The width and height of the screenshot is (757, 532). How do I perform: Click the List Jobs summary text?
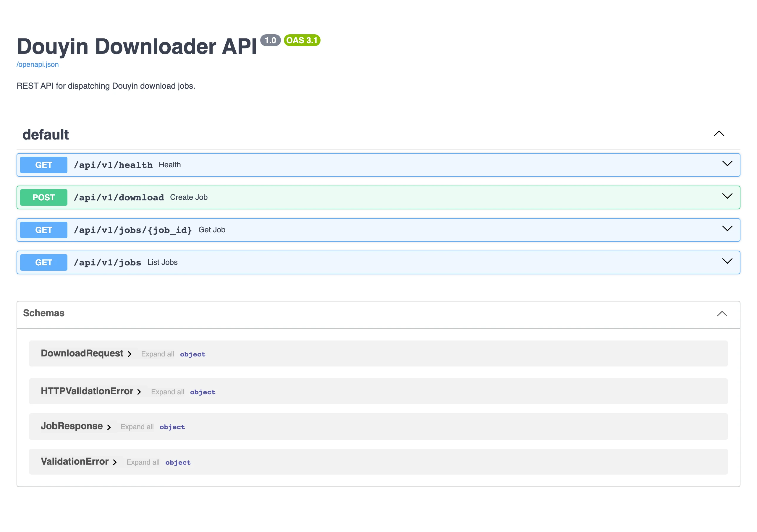coord(163,262)
